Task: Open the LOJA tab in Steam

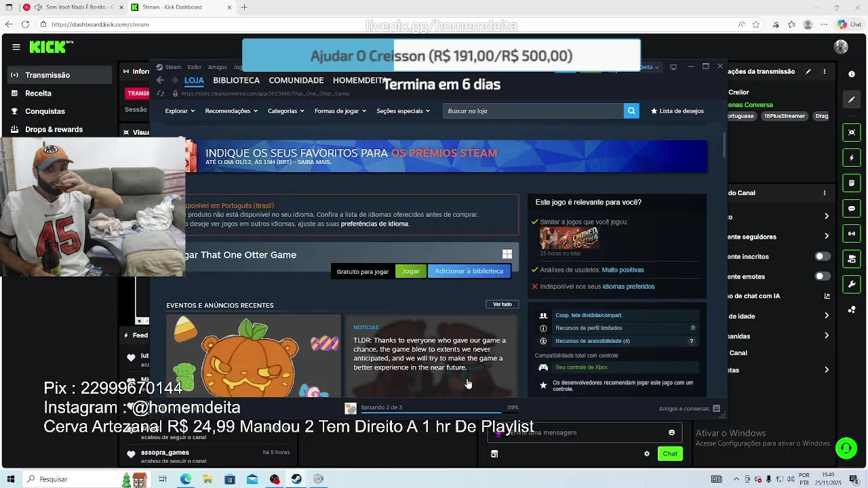Action: (194, 80)
